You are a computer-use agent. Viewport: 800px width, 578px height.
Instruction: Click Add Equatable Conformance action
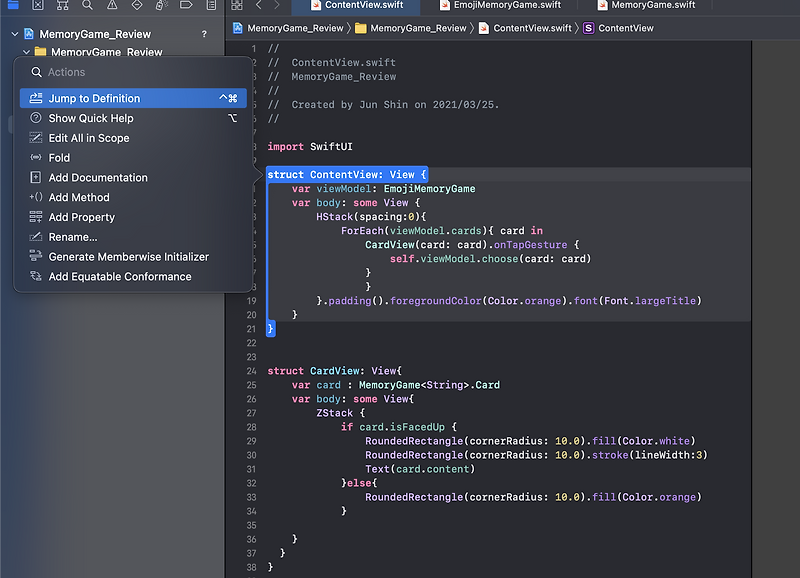click(x=120, y=276)
